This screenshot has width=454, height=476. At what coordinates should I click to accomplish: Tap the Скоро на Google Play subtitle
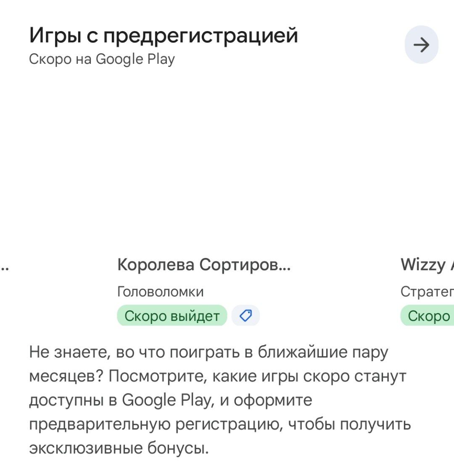pos(102,59)
